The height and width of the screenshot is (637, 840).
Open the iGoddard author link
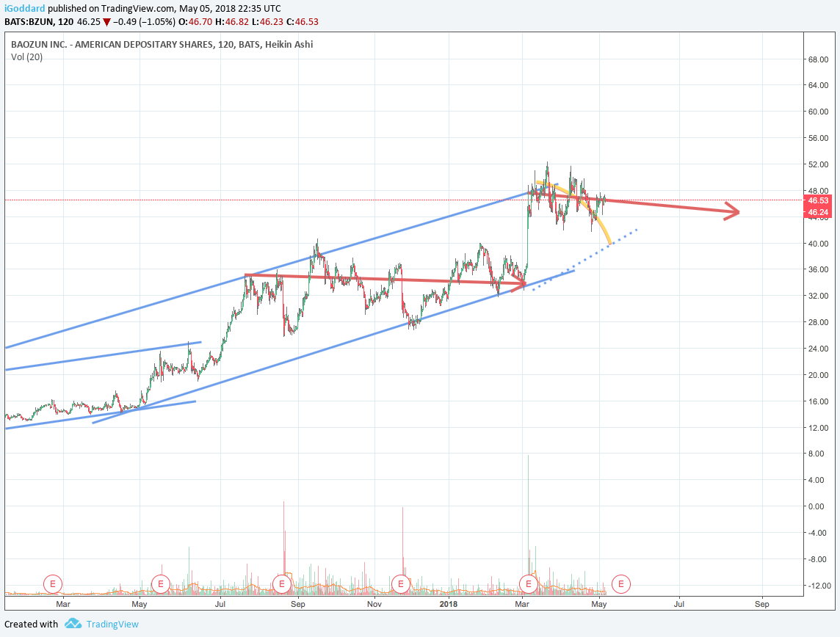coord(25,9)
